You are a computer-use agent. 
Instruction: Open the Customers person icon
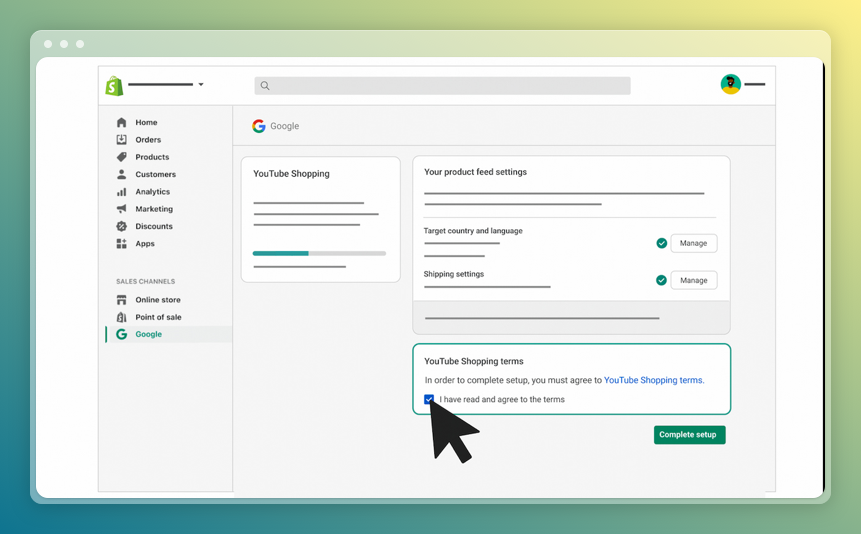pos(122,174)
